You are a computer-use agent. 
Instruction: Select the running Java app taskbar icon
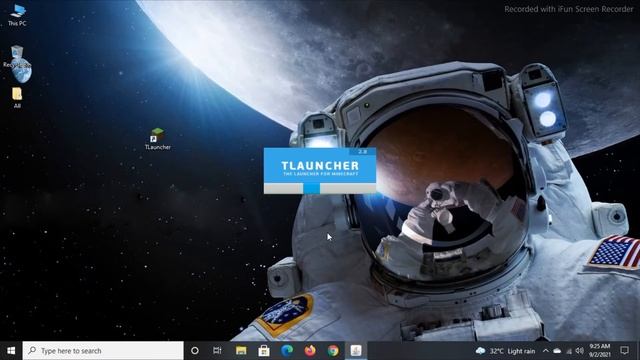pos(356,351)
